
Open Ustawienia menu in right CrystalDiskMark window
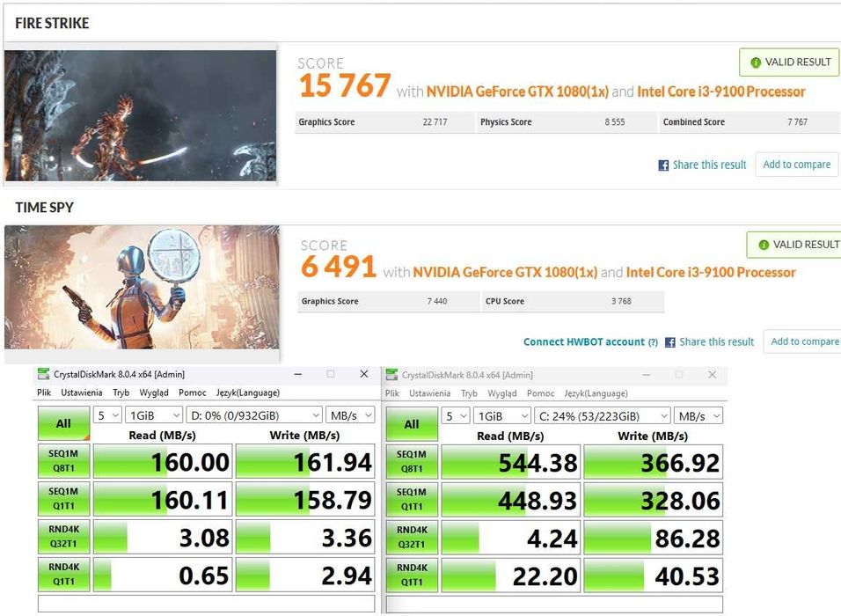429,392
